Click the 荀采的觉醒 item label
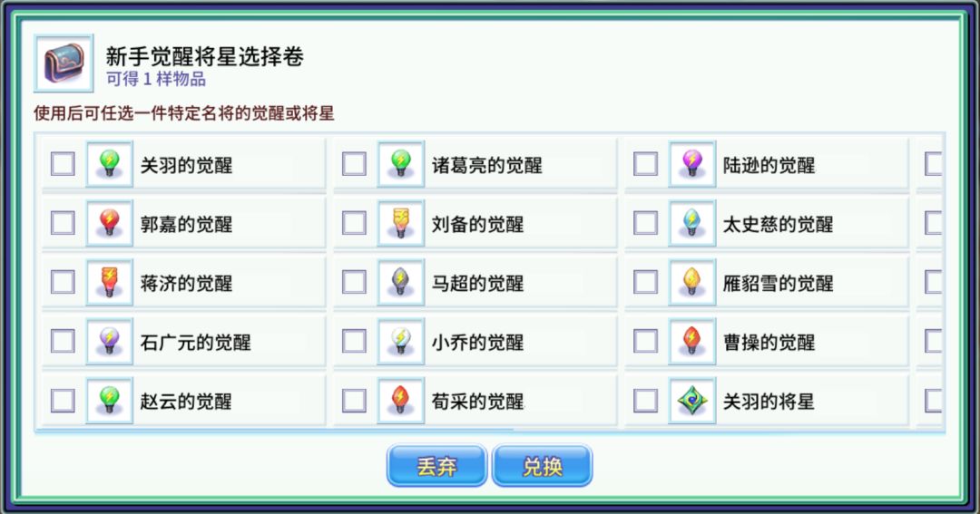 tap(477, 402)
